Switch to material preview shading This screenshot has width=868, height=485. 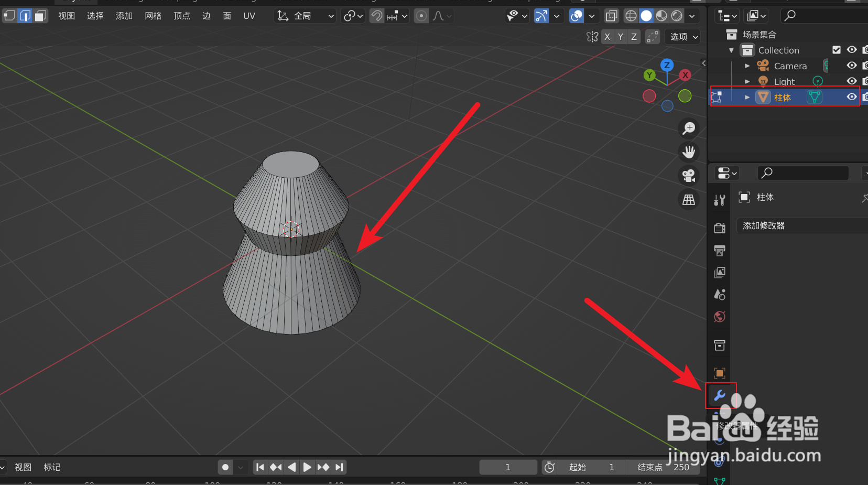click(661, 16)
